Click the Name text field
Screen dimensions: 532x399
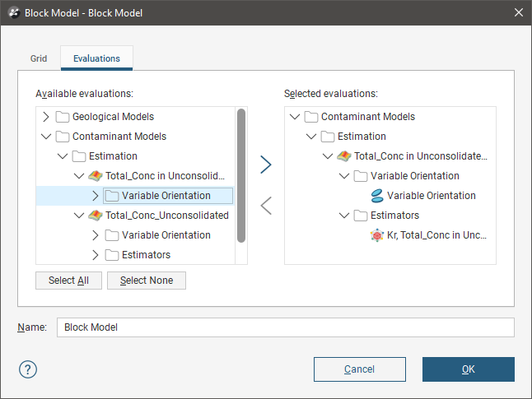pyautogui.click(x=285, y=327)
